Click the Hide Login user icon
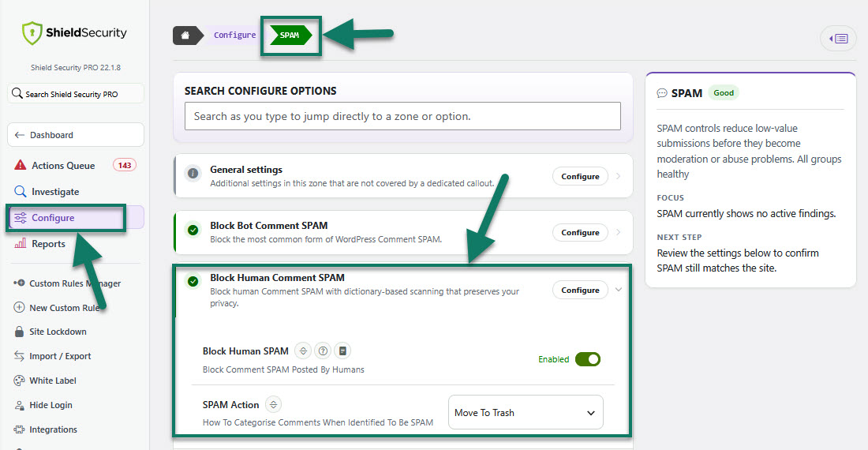868x450 pixels. point(20,405)
